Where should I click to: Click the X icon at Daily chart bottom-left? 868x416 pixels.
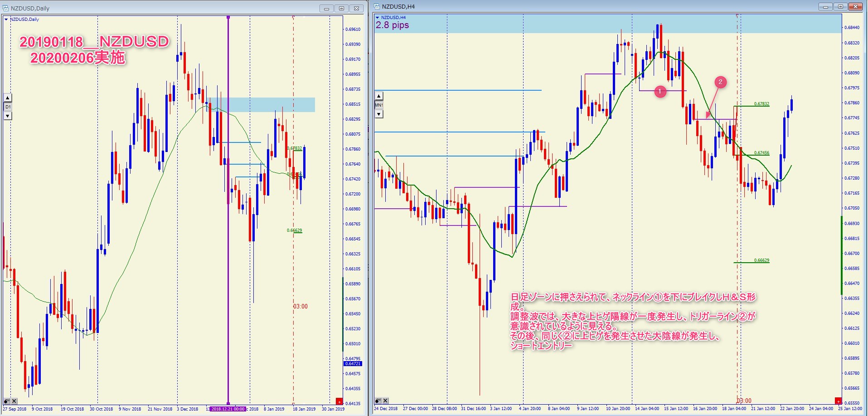pos(14,401)
